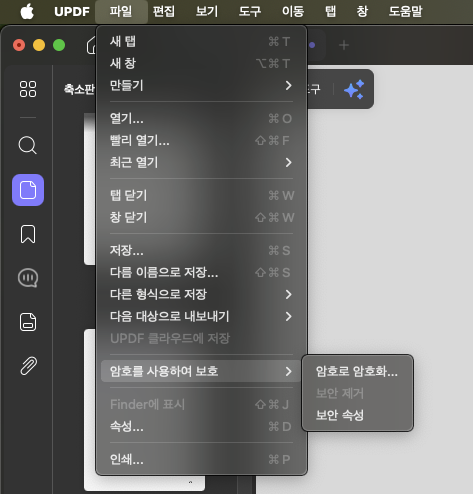This screenshot has height=494, width=473.
Task: Open the 도구 menu
Action: (250, 12)
